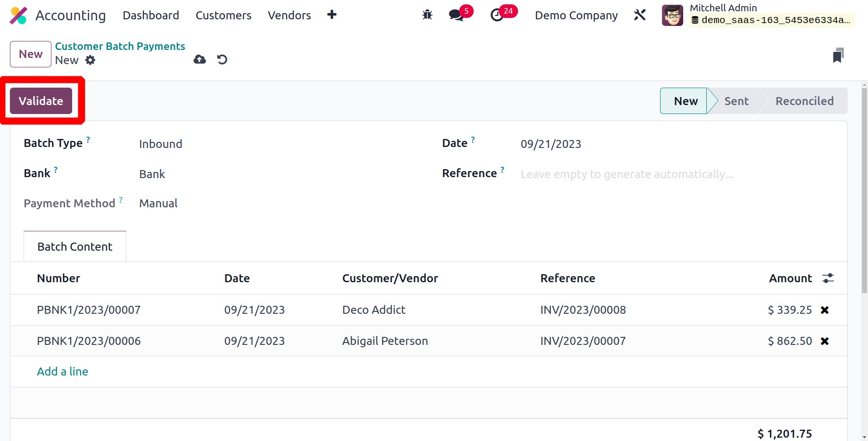Open the chat messages icon
The height and width of the screenshot is (441, 868).
tap(456, 15)
